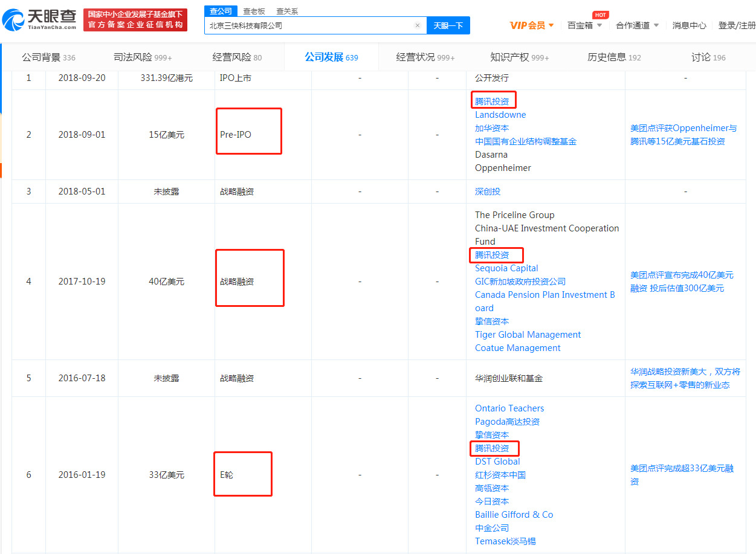This screenshot has height=554, width=756.
Task: Switch to 经营状况 tab
Action: 425,57
